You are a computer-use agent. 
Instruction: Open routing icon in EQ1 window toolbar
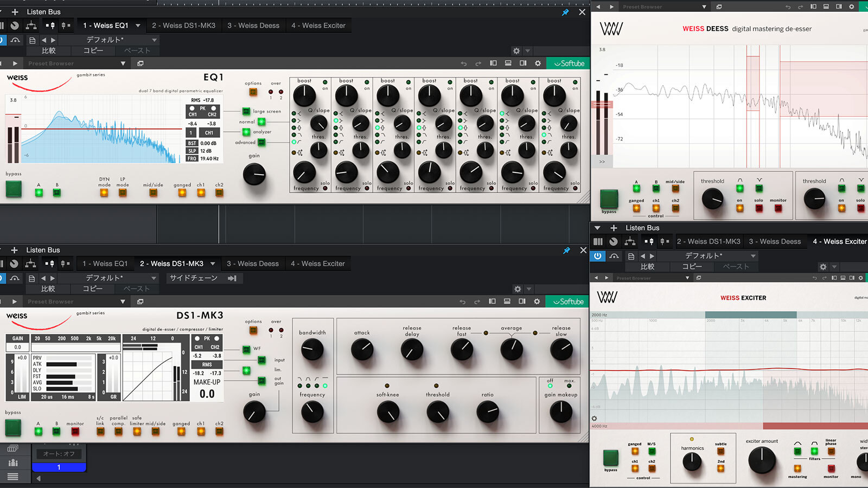point(31,25)
